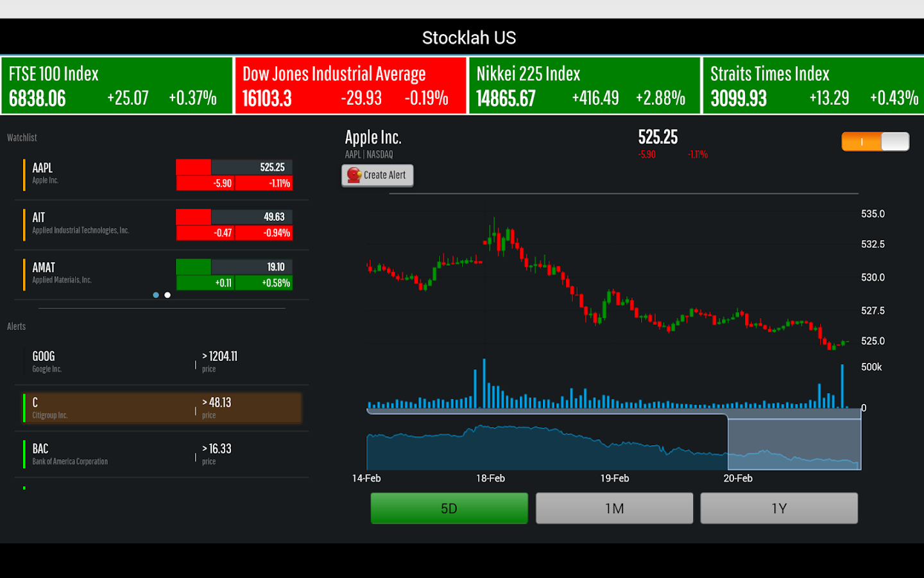Open the BAC price alert
The width and height of the screenshot is (924, 578).
pyautogui.click(x=162, y=454)
